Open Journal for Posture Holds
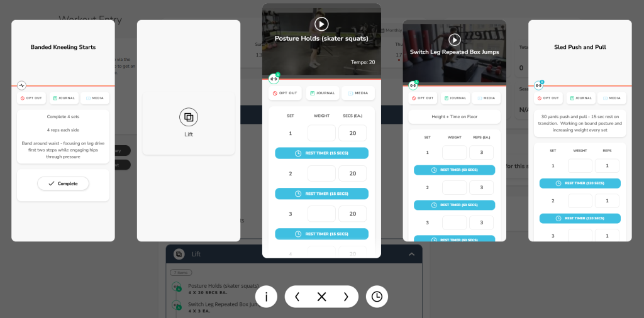Screen dimensions: 644x318 323,93
